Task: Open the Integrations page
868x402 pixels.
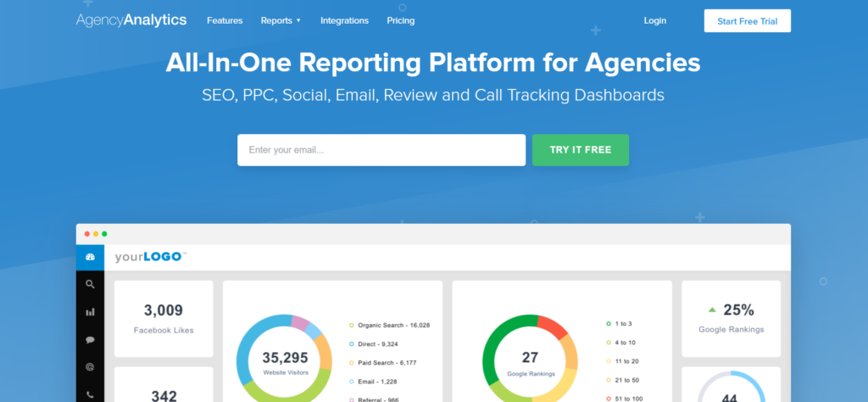Action: click(344, 20)
